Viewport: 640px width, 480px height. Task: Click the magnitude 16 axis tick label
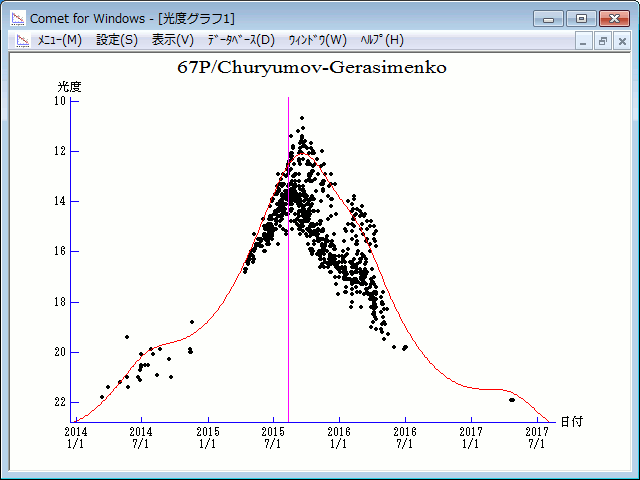(60, 251)
